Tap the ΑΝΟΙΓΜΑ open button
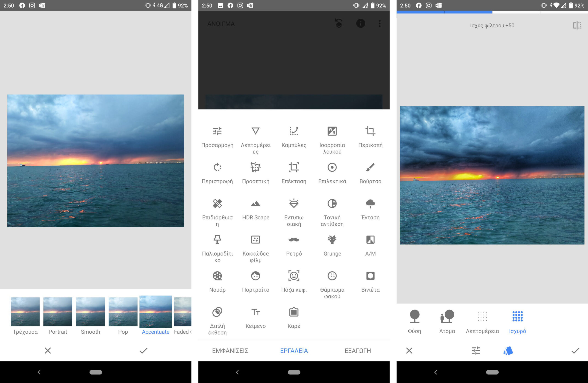 [x=221, y=24]
